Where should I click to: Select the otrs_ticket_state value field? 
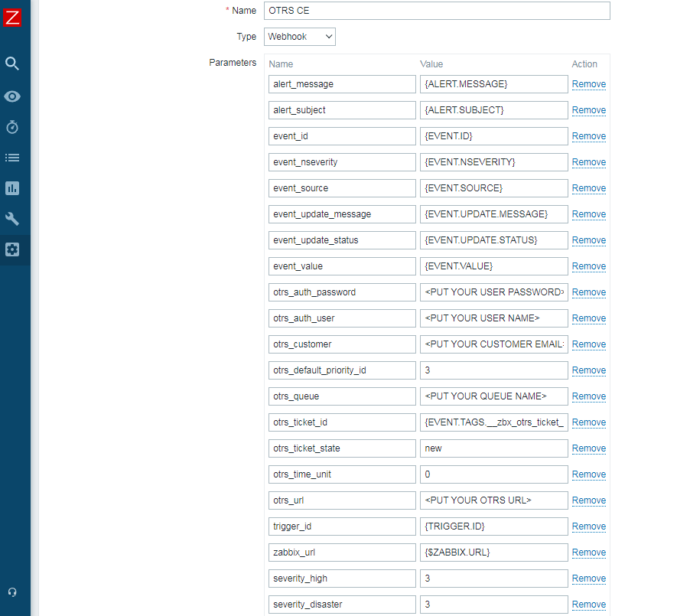[x=493, y=448]
